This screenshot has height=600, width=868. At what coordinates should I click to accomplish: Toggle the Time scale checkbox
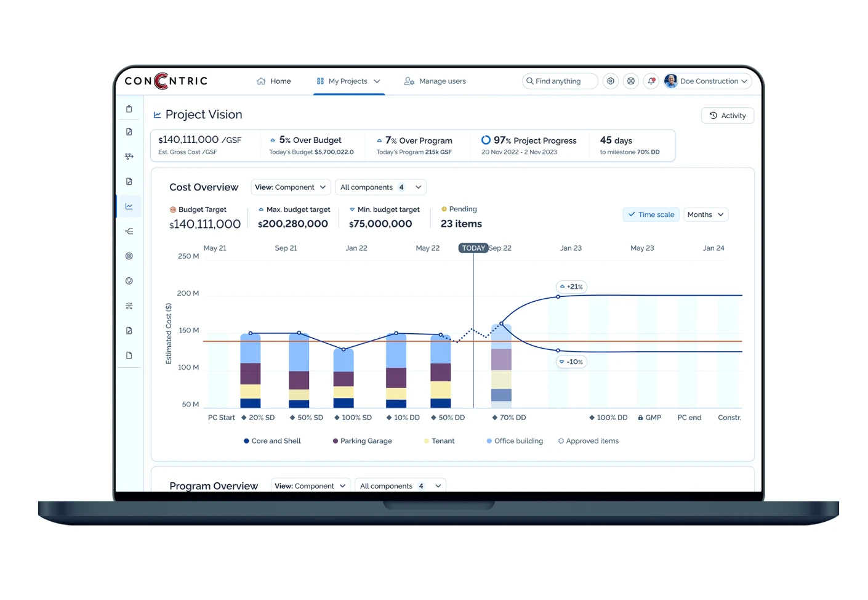coord(651,214)
